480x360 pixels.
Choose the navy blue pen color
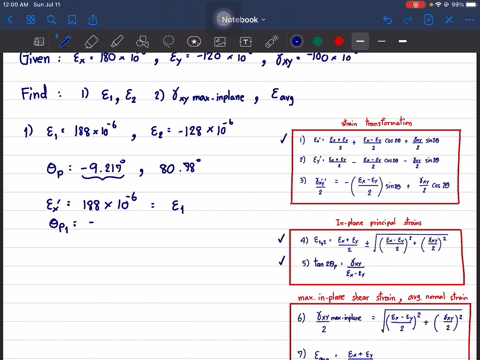click(x=297, y=41)
